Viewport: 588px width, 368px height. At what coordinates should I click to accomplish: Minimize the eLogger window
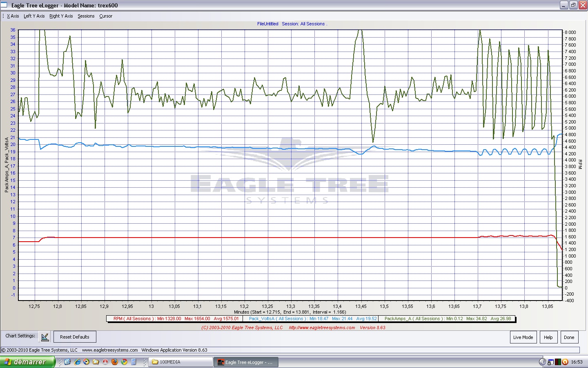[564, 5]
